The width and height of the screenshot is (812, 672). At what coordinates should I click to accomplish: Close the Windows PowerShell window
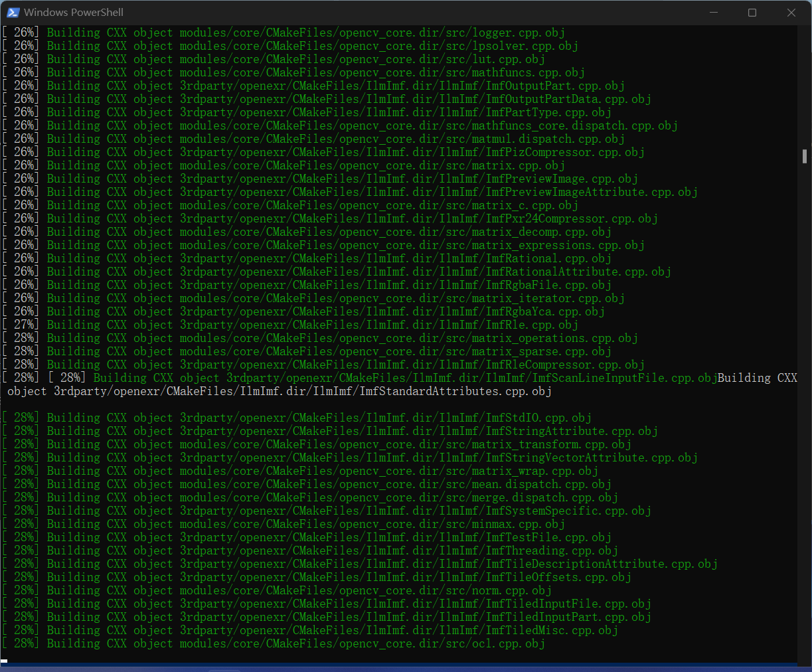tap(791, 12)
